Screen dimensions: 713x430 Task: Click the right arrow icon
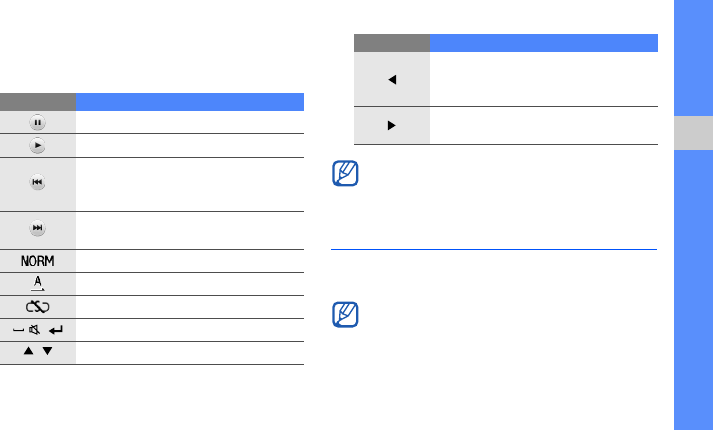pos(392,126)
